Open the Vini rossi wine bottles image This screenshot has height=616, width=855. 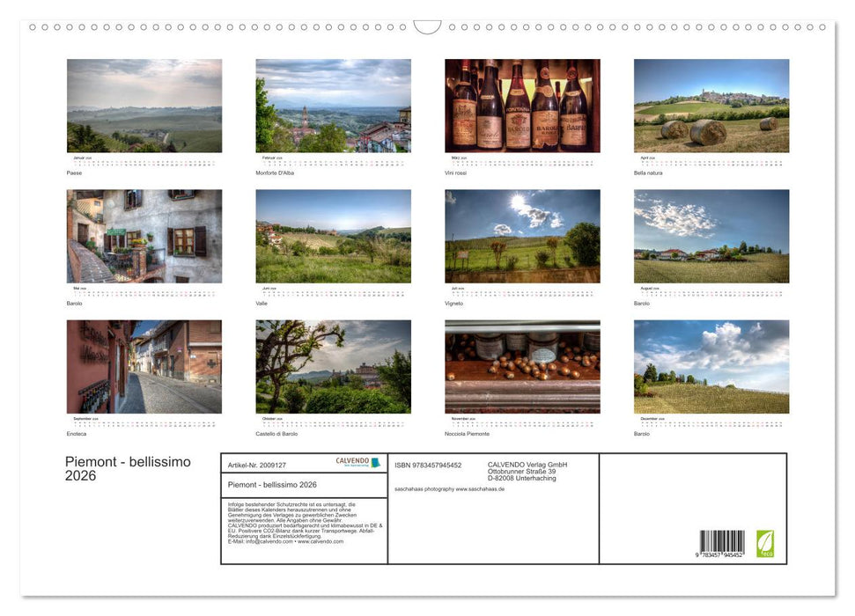[521, 106]
